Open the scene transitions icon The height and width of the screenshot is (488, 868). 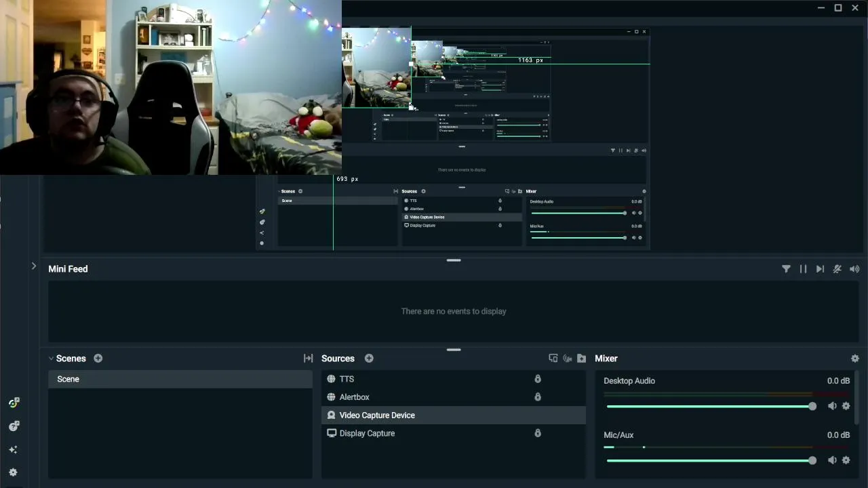(309, 359)
